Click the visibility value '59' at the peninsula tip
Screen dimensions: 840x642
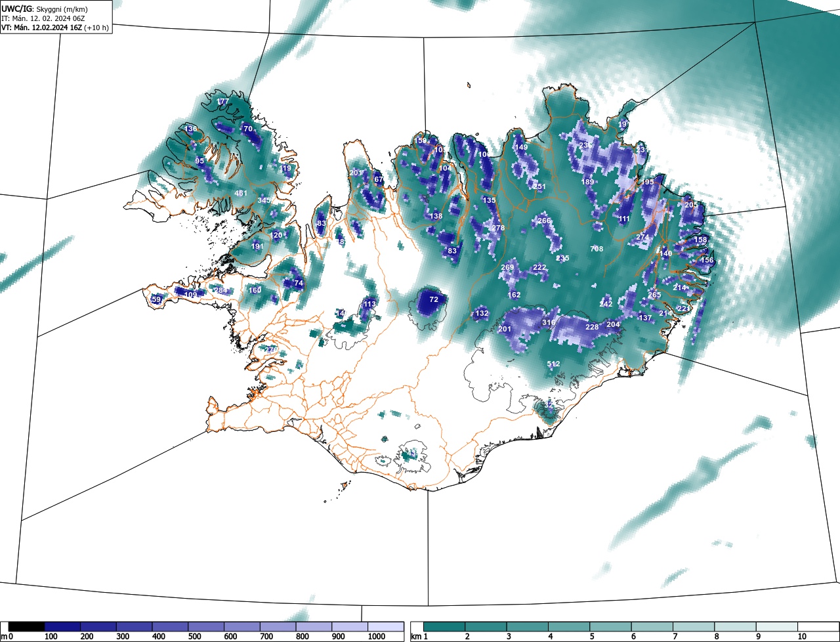pyautogui.click(x=156, y=299)
